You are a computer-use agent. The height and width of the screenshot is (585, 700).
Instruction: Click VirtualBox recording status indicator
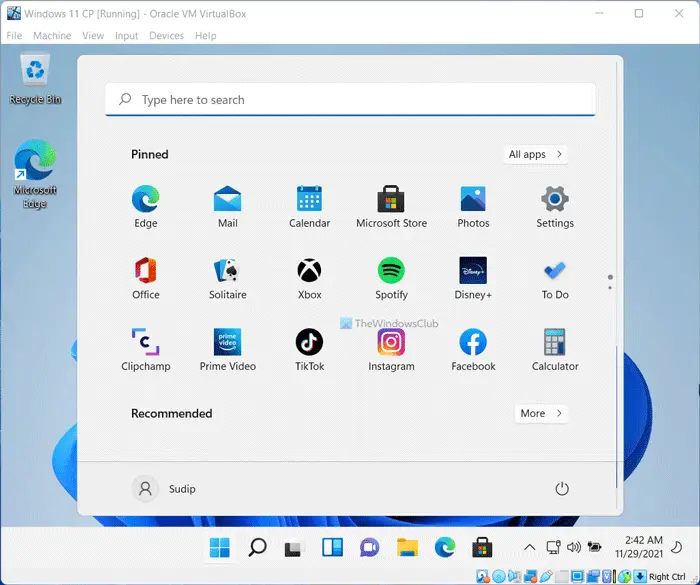coord(593,577)
